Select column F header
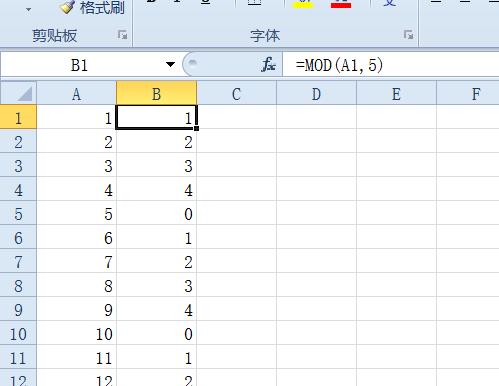Image resolution: width=499 pixels, height=386 pixels. point(468,94)
